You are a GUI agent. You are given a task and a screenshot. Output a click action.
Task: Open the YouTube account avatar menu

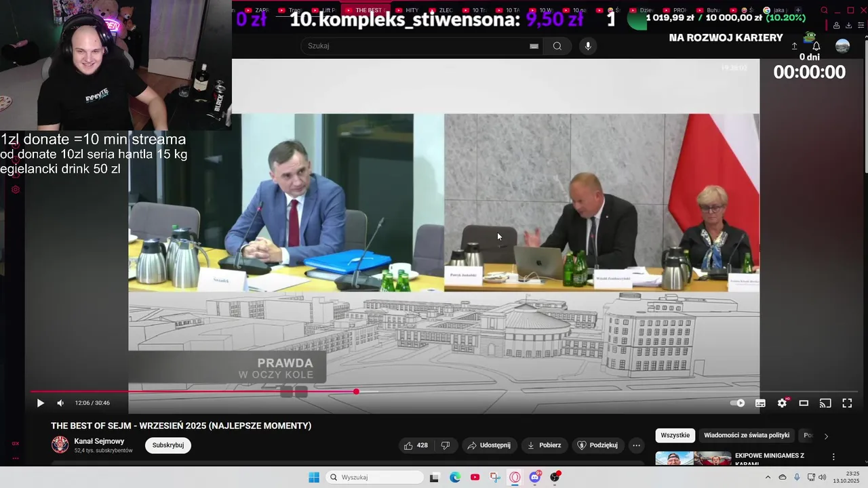click(842, 46)
